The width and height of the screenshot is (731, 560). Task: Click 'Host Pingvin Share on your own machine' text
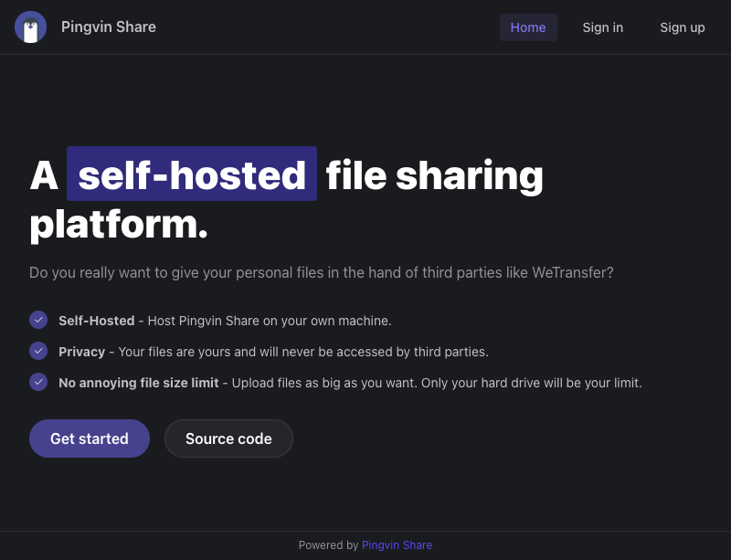click(270, 321)
